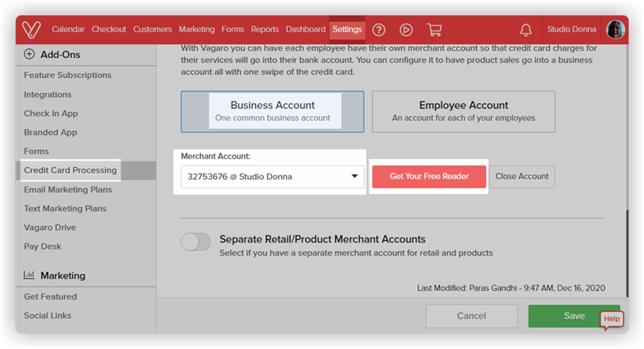Open Check In App settings
Screen dimensions: 644x349
click(51, 113)
